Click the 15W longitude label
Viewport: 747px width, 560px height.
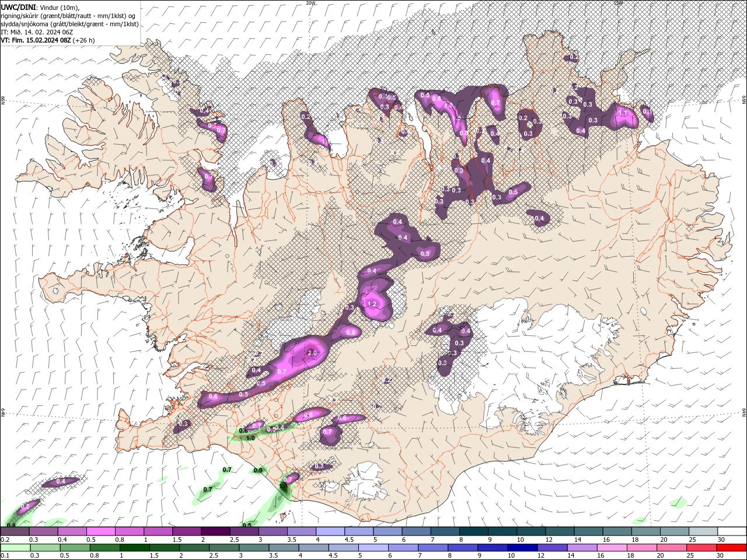(618, 3)
